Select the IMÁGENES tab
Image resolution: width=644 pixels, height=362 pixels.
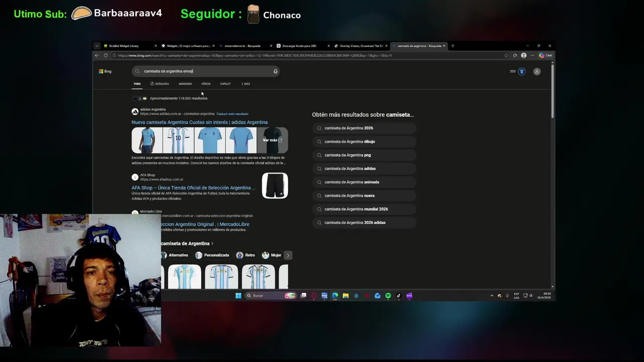185,84
